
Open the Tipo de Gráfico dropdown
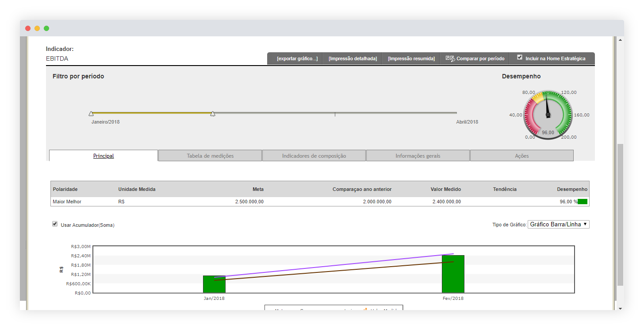click(x=558, y=225)
